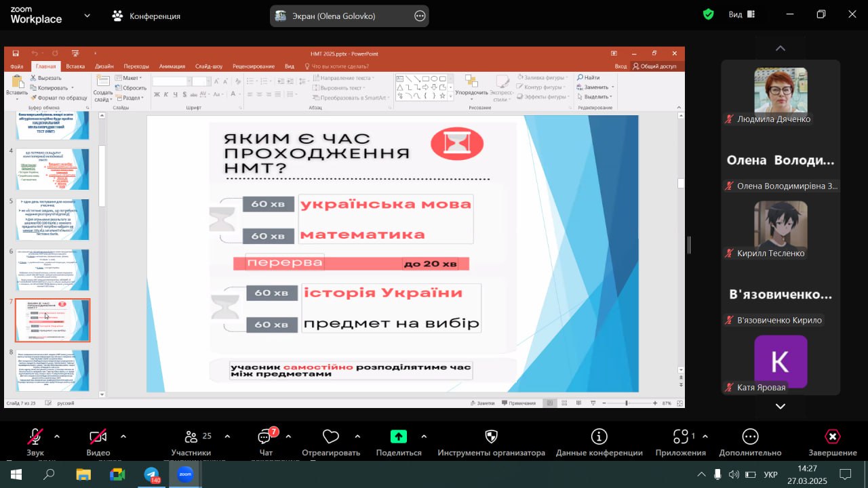
Task: Unmute microphone using the Звук button
Action: [x=35, y=437]
